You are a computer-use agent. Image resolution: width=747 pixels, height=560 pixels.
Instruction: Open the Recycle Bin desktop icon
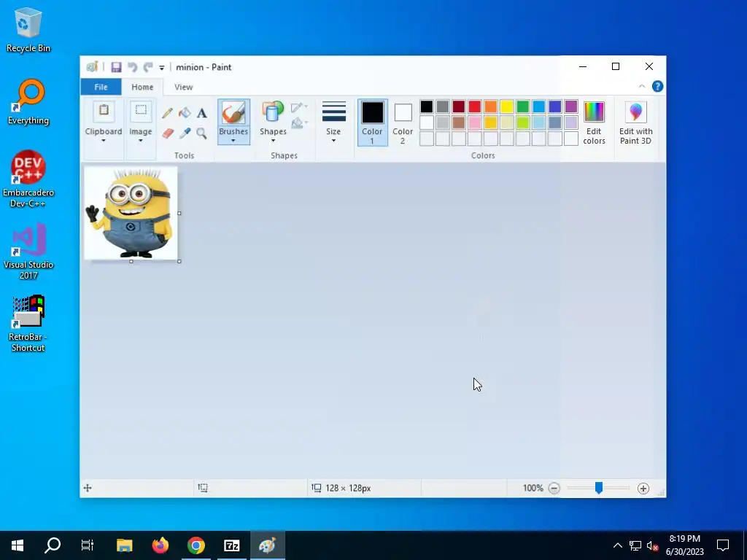coord(28,30)
